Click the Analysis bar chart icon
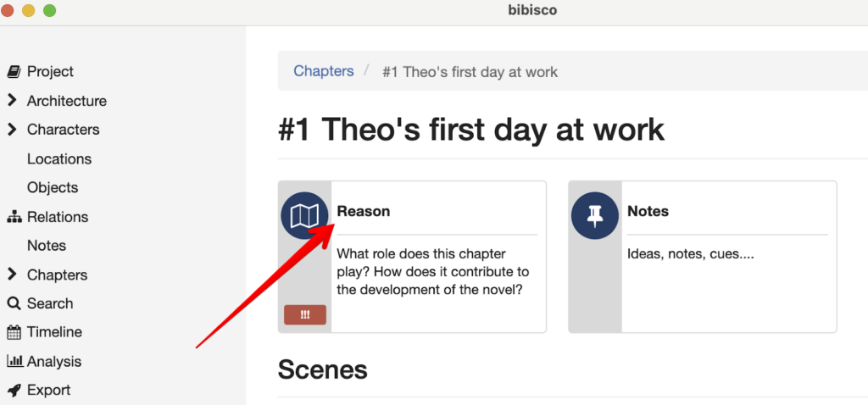Image resolution: width=868 pixels, height=405 pixels. [14, 361]
